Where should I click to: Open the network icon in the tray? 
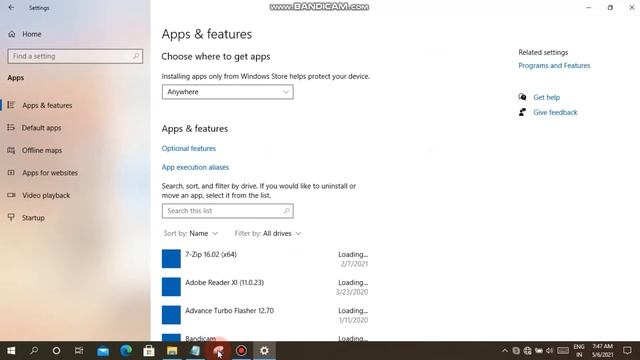[x=527, y=351]
